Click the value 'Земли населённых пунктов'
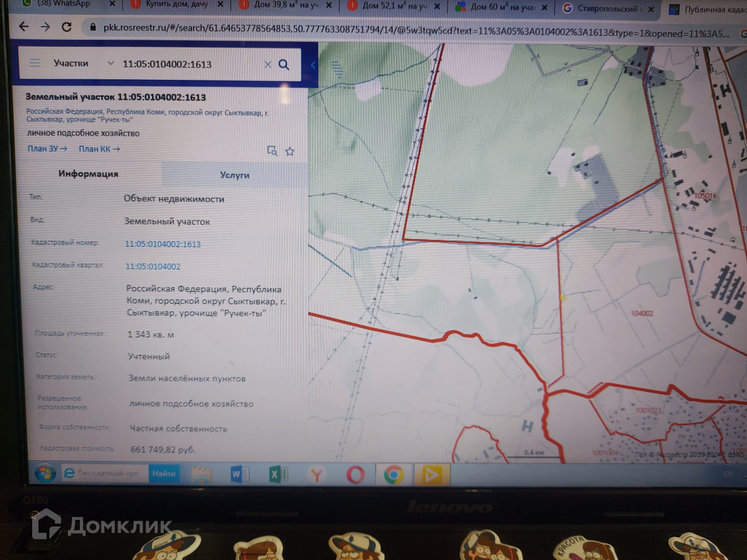 (x=187, y=379)
